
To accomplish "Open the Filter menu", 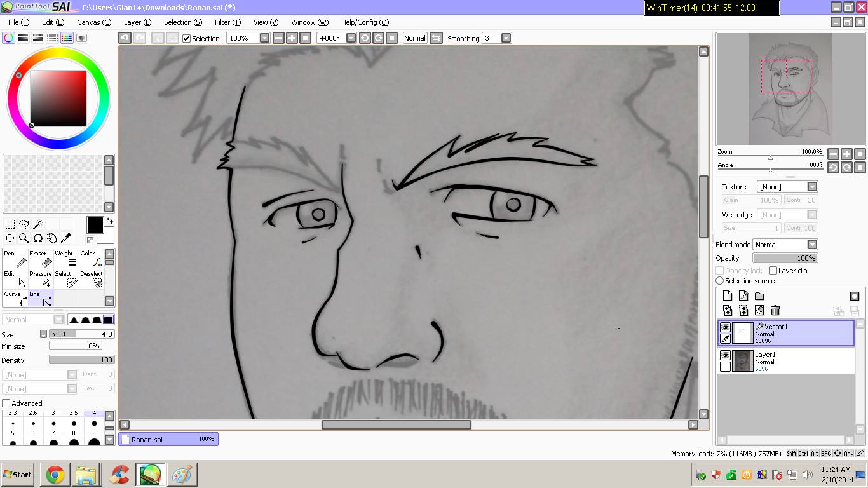I will coord(227,22).
